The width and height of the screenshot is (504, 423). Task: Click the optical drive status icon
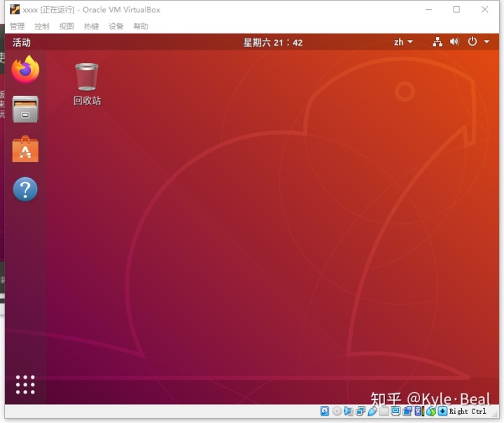coord(337,411)
